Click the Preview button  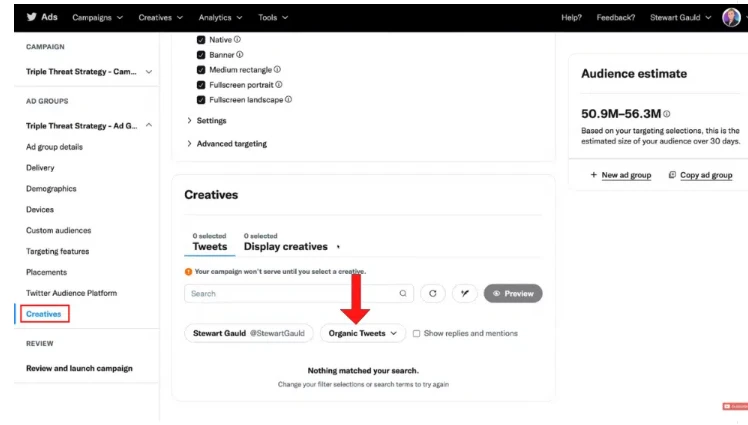pyautogui.click(x=513, y=293)
